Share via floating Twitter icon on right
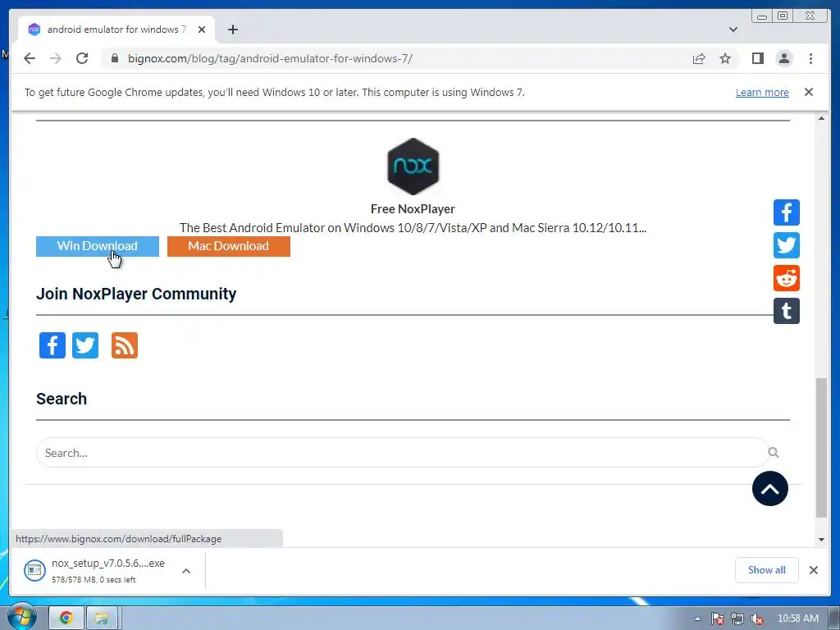This screenshot has height=630, width=840. point(787,245)
